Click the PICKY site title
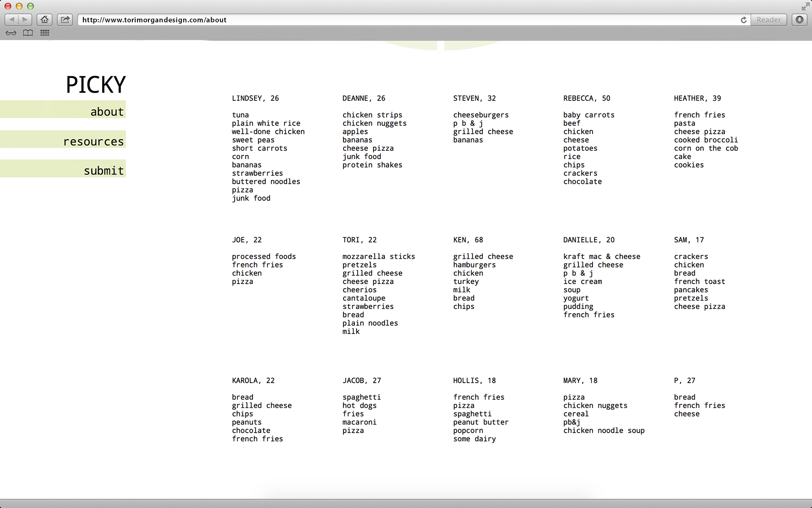 (x=96, y=85)
